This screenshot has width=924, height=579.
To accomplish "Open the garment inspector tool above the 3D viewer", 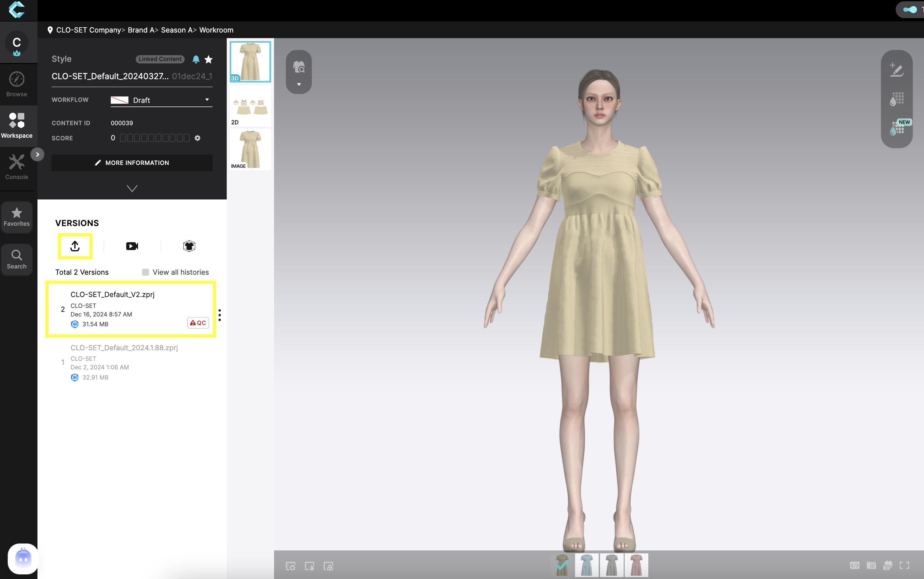I will click(x=299, y=67).
